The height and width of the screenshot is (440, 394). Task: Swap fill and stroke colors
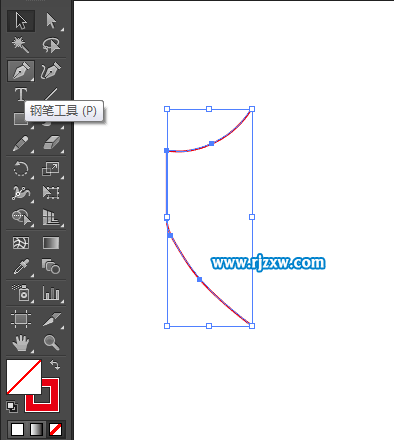tap(55, 365)
